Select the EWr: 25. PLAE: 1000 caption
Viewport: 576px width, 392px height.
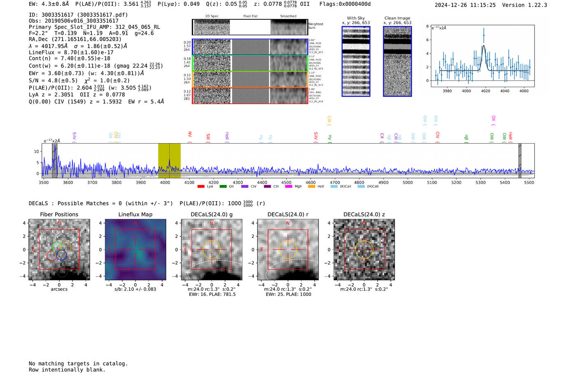click(x=288, y=295)
